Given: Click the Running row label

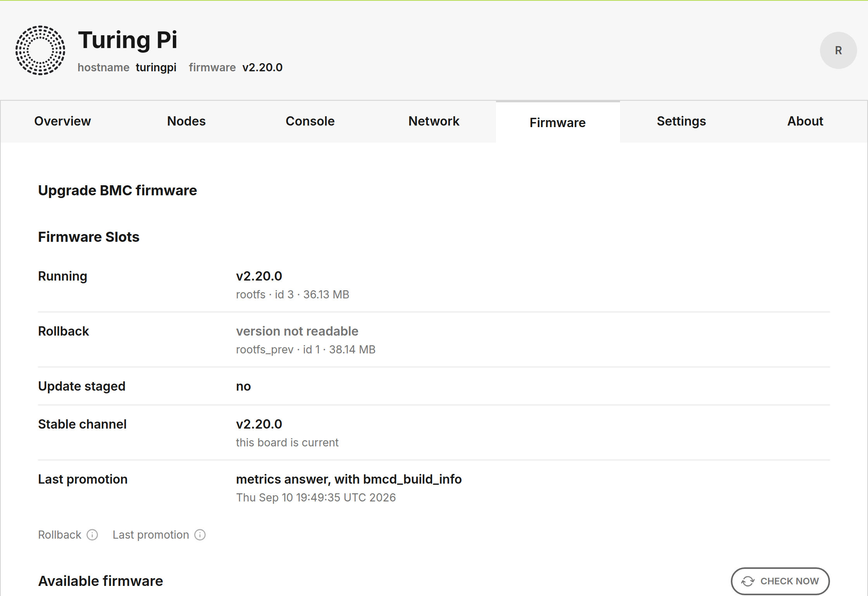Looking at the screenshot, I should 63,276.
